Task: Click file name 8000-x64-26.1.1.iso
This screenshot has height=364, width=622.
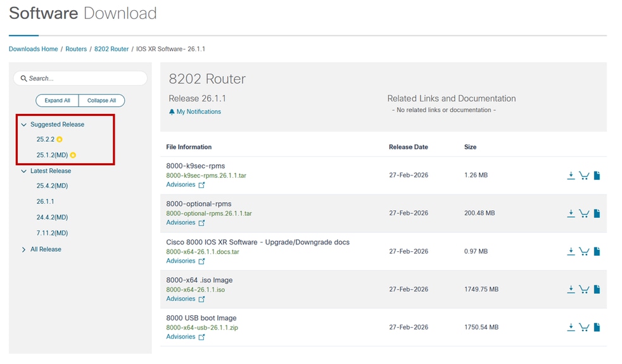Action: (x=196, y=290)
